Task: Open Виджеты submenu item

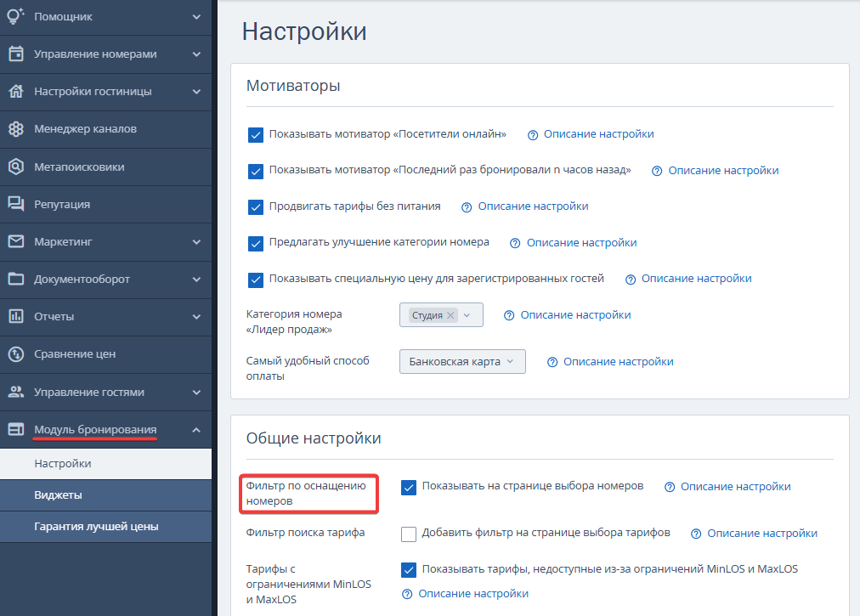Action: click(106, 494)
